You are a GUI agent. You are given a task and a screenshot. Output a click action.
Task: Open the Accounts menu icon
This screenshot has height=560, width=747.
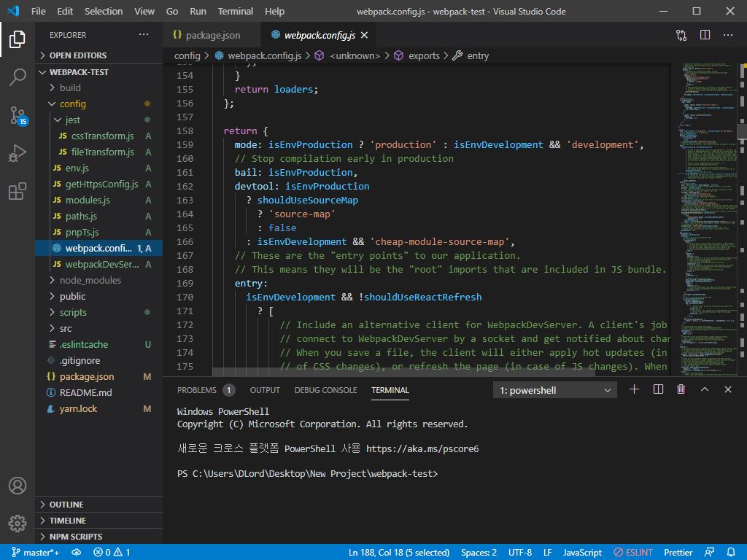click(x=18, y=486)
